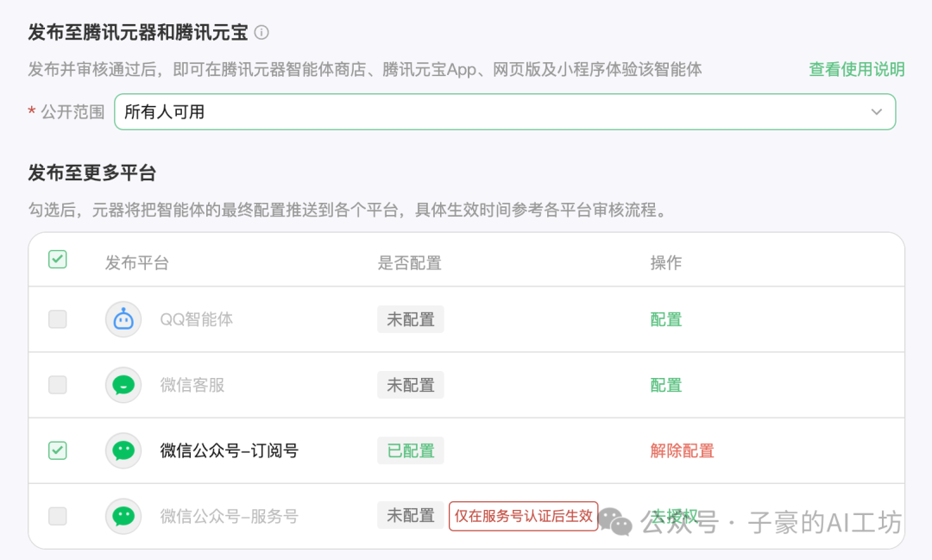Click the QQ智能体 robot icon
The width and height of the screenshot is (932, 560).
(x=123, y=319)
